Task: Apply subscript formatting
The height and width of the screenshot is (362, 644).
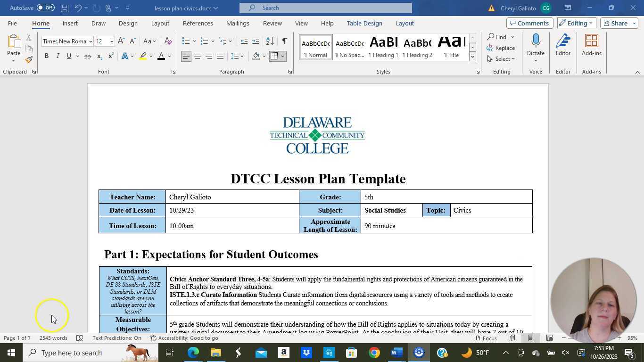Action: click(x=99, y=56)
